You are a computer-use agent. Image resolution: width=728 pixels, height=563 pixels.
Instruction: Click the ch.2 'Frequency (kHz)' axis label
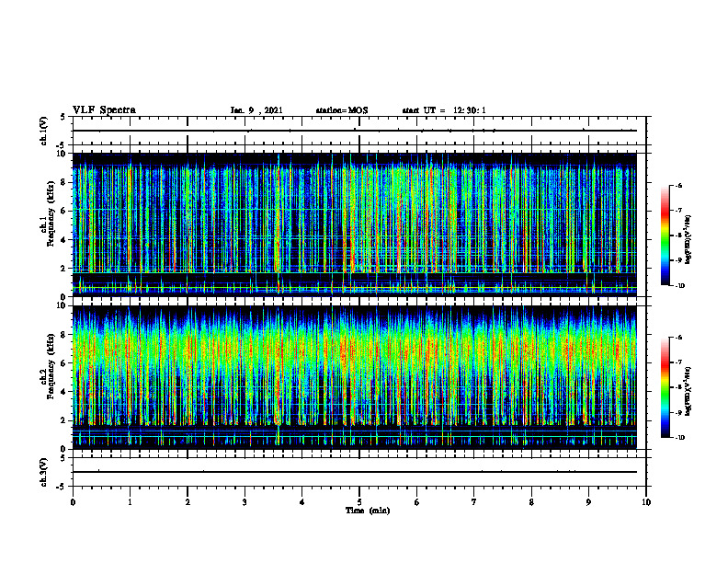pos(50,366)
